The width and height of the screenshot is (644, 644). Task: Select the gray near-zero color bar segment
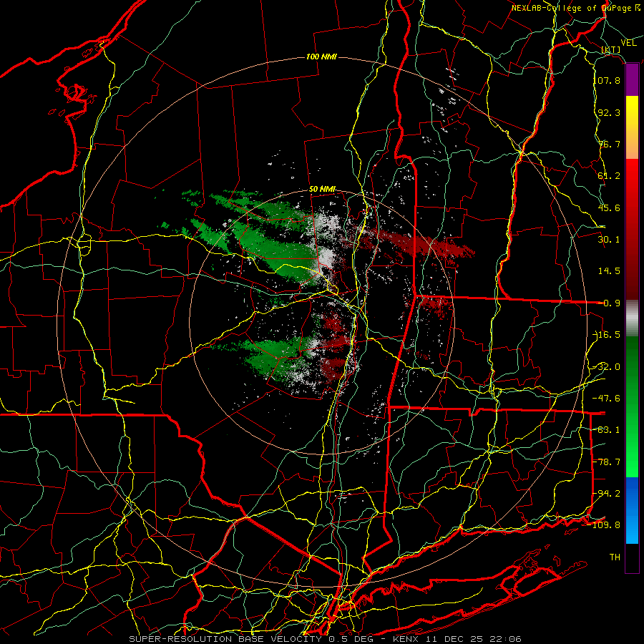[x=632, y=318]
